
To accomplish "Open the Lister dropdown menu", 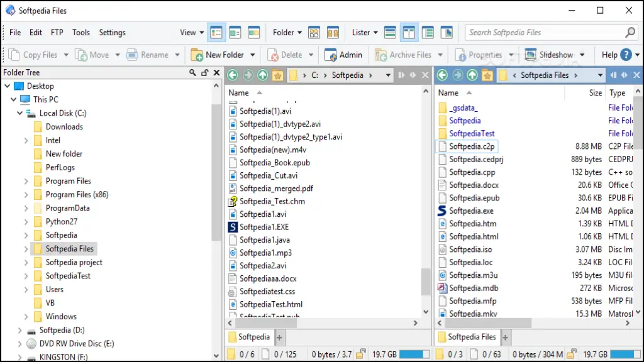I will pyautogui.click(x=365, y=33).
